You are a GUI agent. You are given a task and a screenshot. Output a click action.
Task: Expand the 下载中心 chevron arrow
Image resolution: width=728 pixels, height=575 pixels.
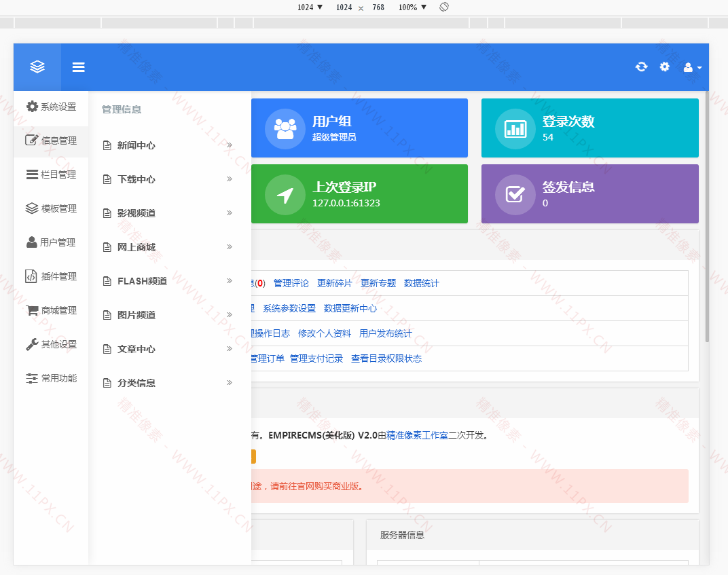point(230,179)
